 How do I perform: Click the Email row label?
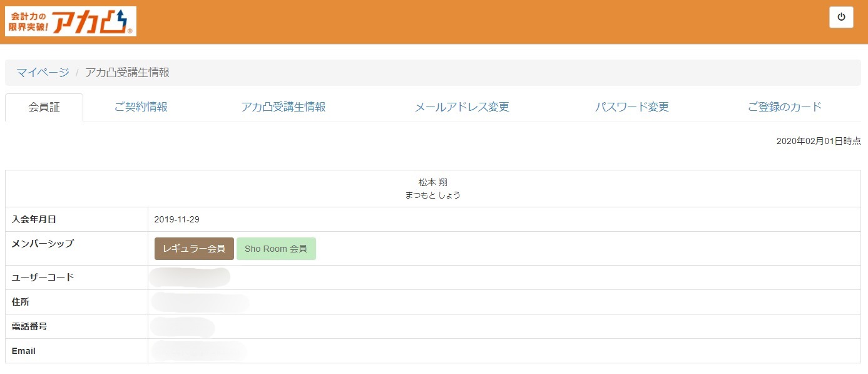tap(23, 351)
